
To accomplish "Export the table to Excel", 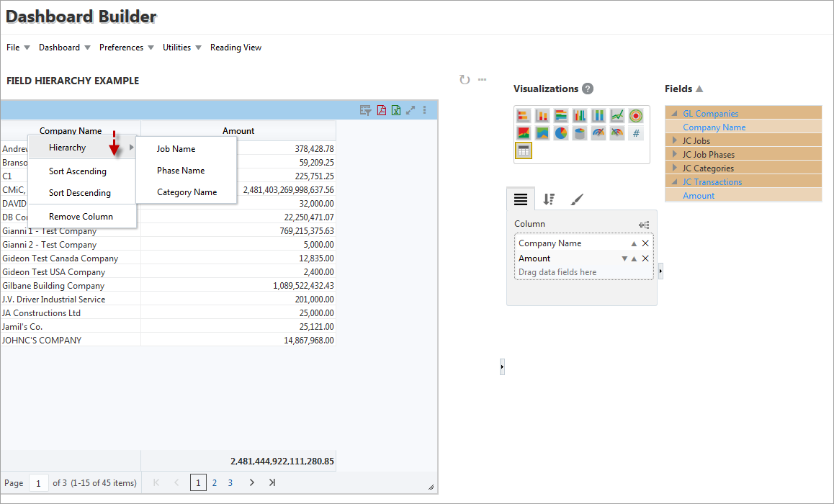I will coord(396,110).
